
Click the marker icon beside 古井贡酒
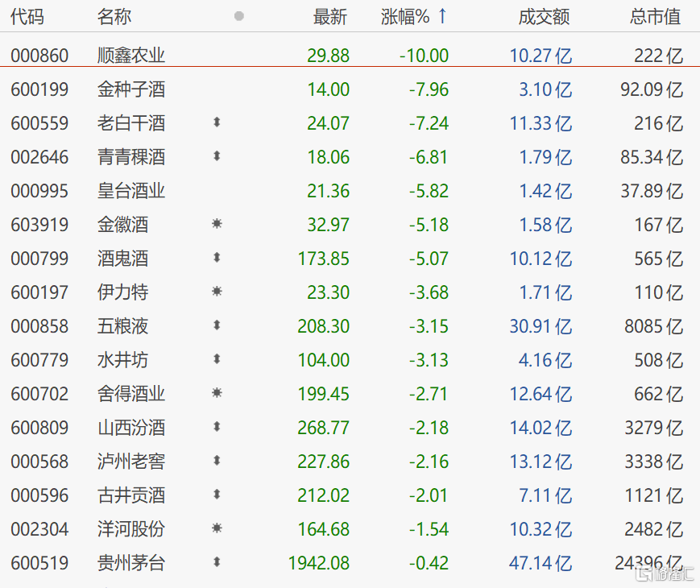[x=217, y=495]
